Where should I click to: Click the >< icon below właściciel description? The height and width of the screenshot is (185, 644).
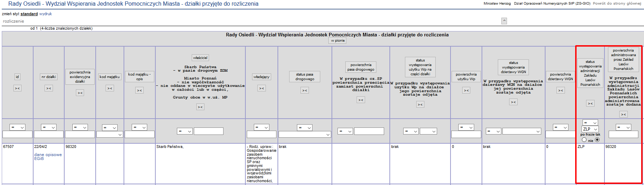200,107
